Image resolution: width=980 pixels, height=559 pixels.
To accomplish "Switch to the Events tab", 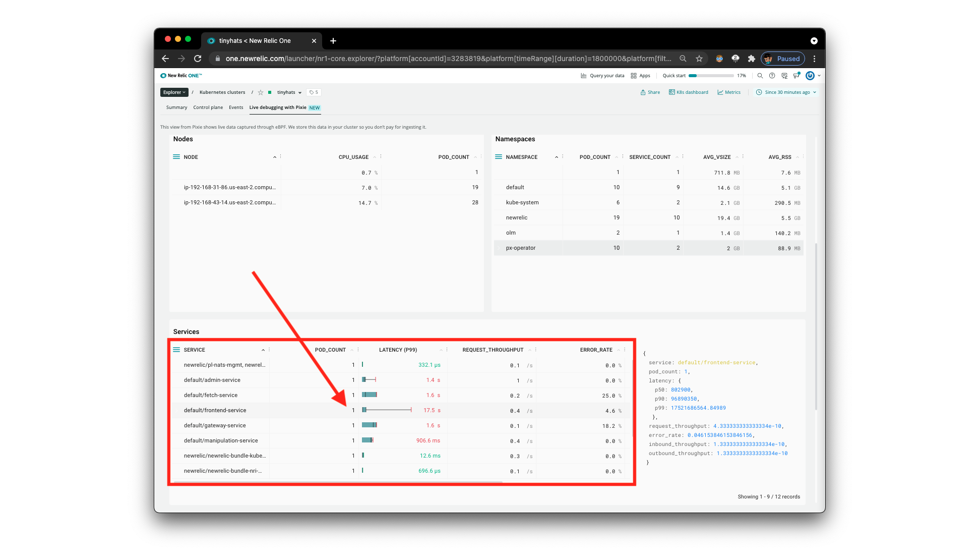I will coord(236,107).
